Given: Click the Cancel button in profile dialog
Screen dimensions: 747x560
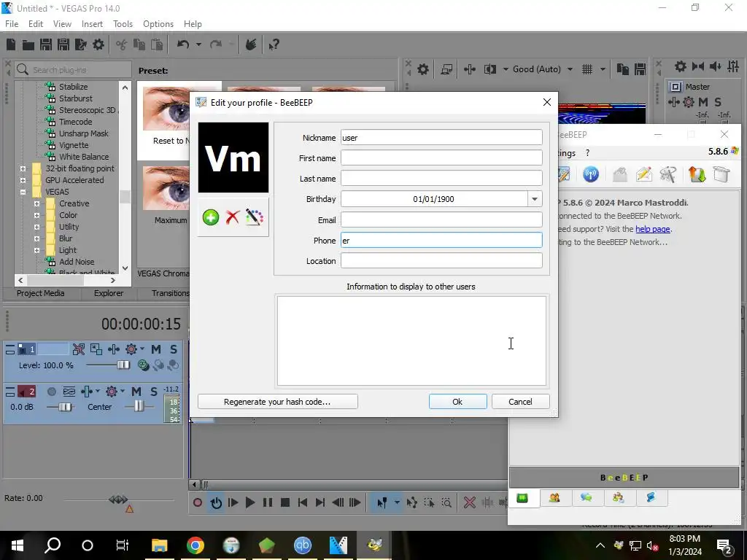Looking at the screenshot, I should pyautogui.click(x=520, y=402).
